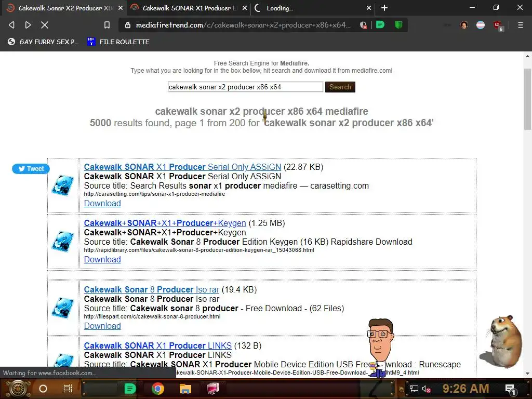Open Cakewalk Sonar 8 Producer Iso rar link
The height and width of the screenshot is (399, 532).
151,289
